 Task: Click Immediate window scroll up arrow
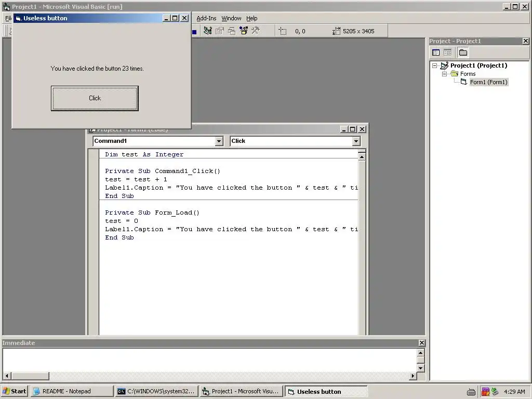coord(420,353)
